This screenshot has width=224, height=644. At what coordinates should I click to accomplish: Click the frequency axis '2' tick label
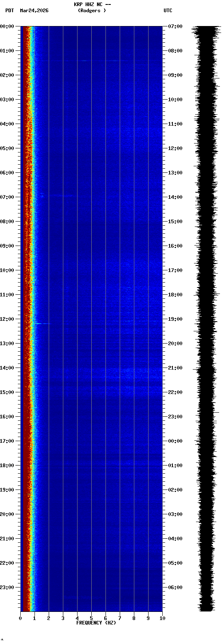point(49,618)
